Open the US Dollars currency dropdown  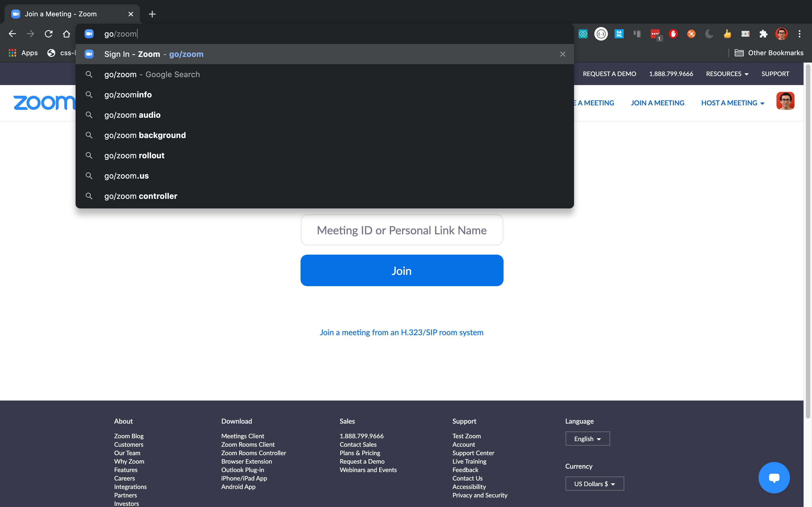(595, 484)
